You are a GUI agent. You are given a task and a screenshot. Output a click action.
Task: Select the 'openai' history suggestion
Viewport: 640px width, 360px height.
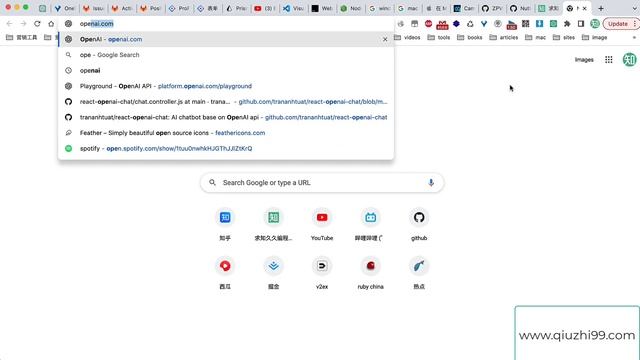(x=226, y=70)
